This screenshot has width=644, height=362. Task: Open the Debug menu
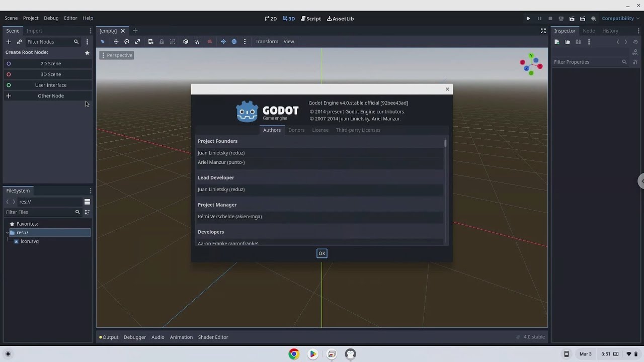pos(51,18)
